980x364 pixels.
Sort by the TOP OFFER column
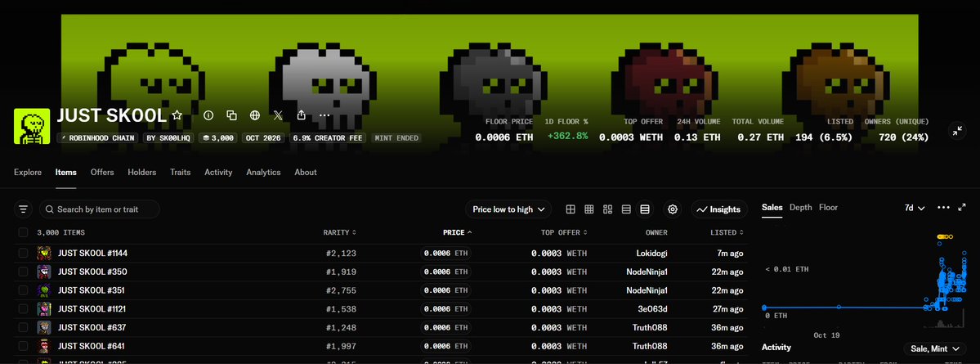point(564,232)
